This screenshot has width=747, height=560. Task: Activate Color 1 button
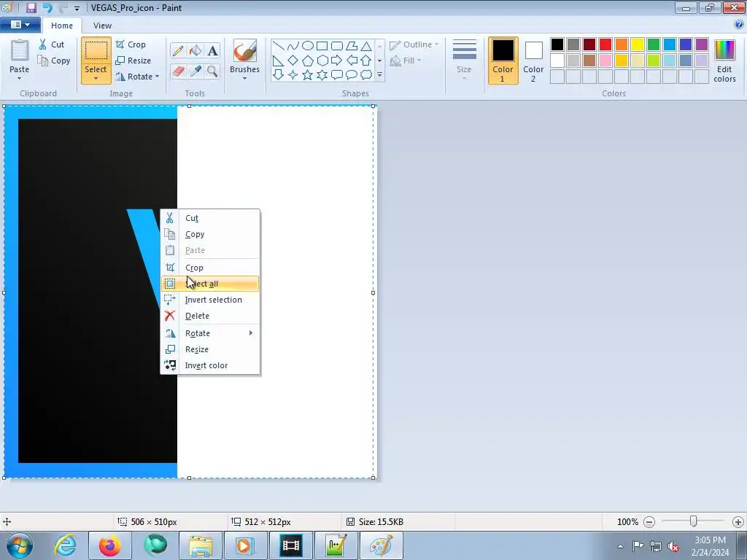[503, 61]
